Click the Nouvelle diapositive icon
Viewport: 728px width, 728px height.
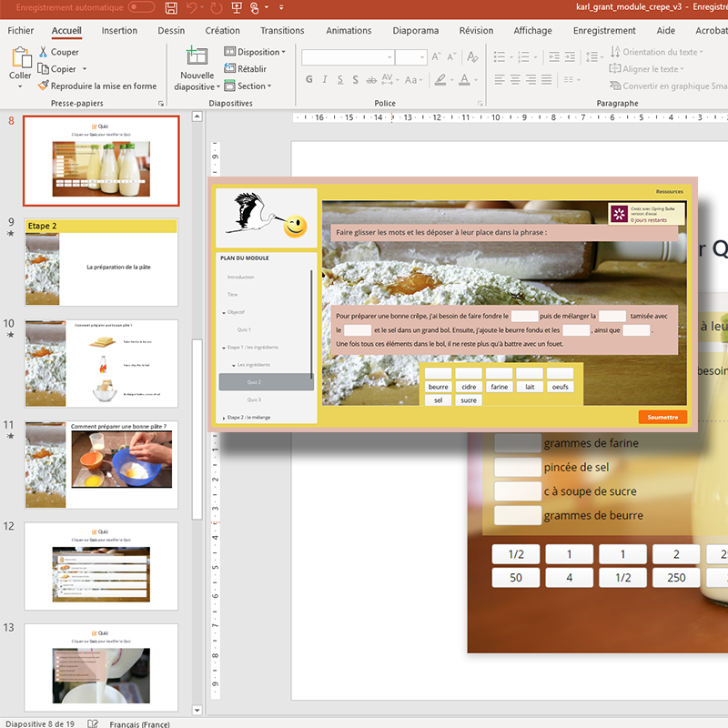point(197,56)
